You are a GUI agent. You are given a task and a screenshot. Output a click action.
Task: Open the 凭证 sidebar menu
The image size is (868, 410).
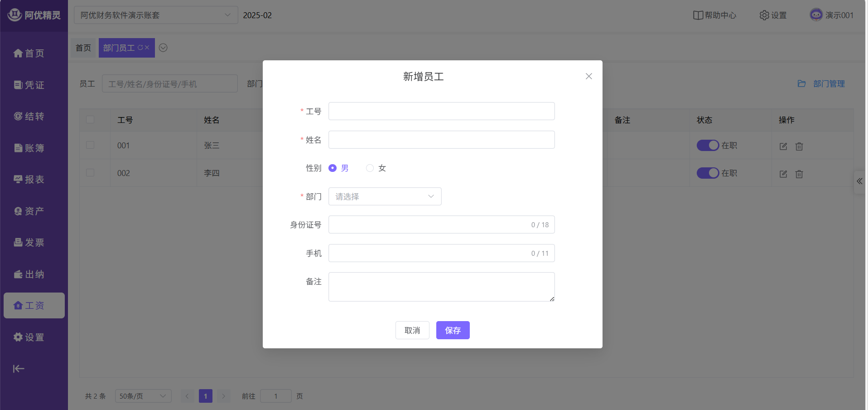tap(29, 85)
